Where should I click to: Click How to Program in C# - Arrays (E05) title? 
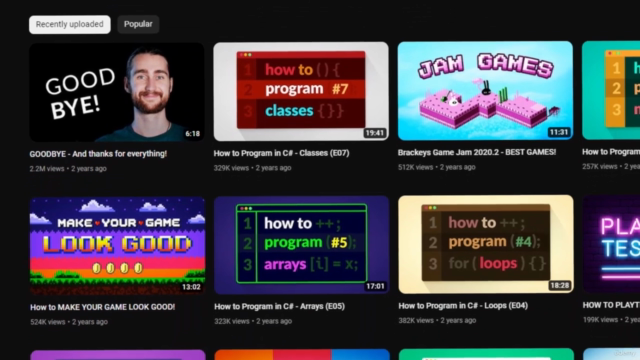click(279, 306)
